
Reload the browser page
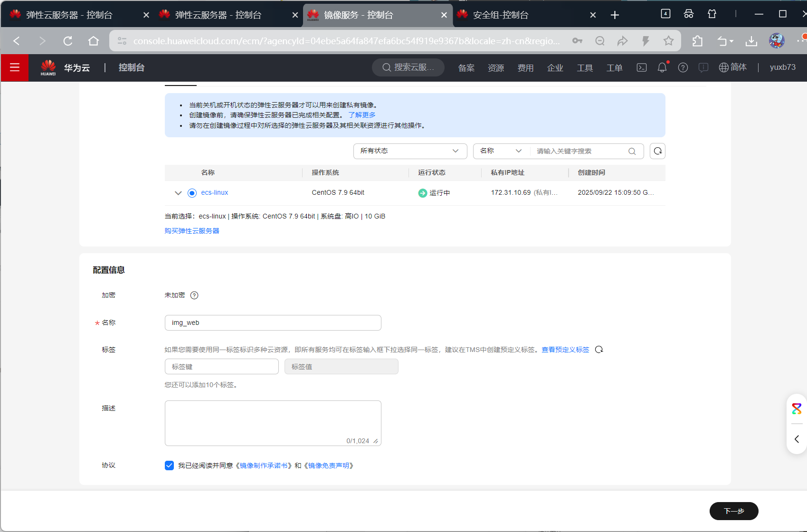pyautogui.click(x=68, y=41)
